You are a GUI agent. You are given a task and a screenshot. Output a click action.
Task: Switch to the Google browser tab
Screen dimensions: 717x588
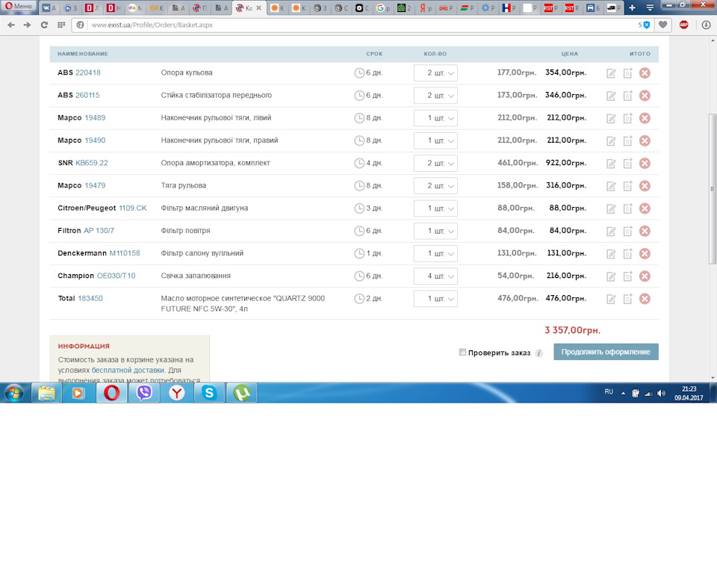382,7
